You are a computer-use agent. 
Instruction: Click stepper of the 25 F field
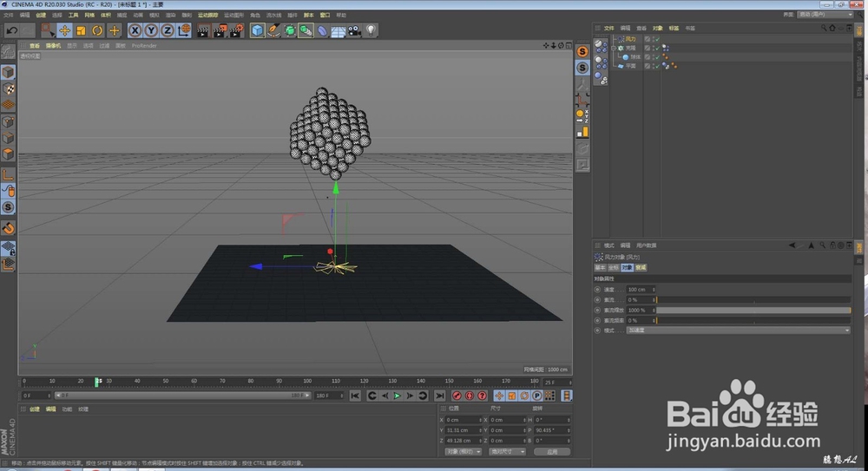tap(569, 383)
